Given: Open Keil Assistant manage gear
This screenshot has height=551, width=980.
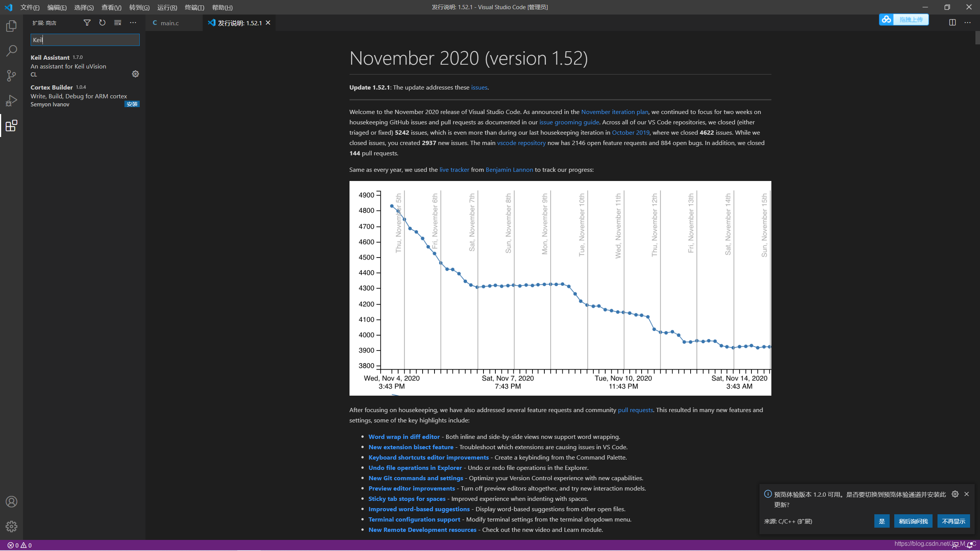Looking at the screenshot, I should [x=136, y=74].
